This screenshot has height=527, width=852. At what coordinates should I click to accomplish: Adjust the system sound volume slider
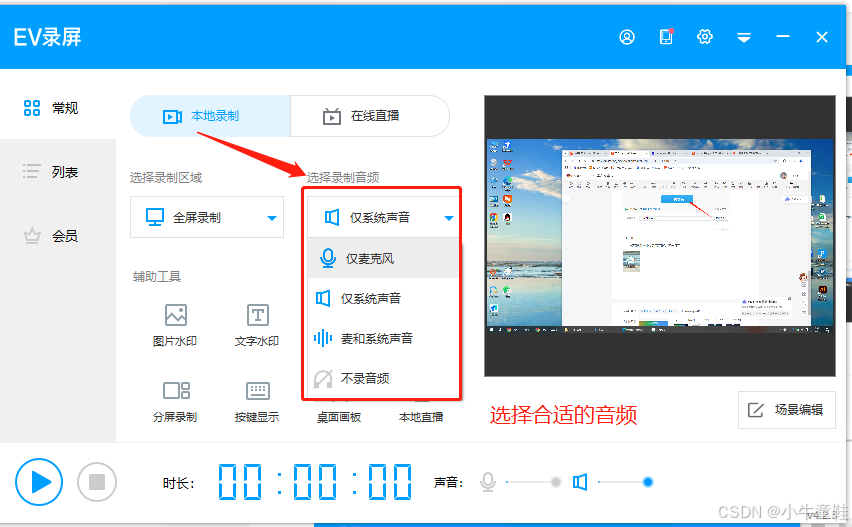625,482
